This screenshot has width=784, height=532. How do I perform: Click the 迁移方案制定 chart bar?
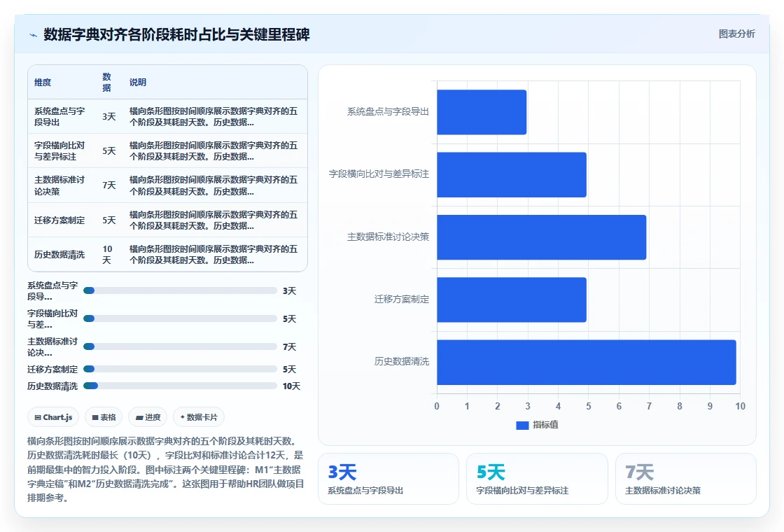click(512, 300)
